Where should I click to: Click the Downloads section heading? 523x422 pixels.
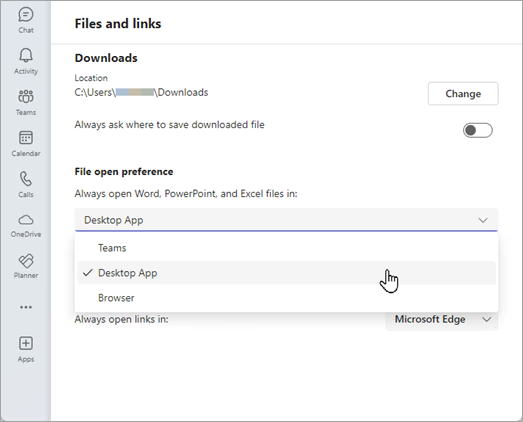pyautogui.click(x=106, y=58)
